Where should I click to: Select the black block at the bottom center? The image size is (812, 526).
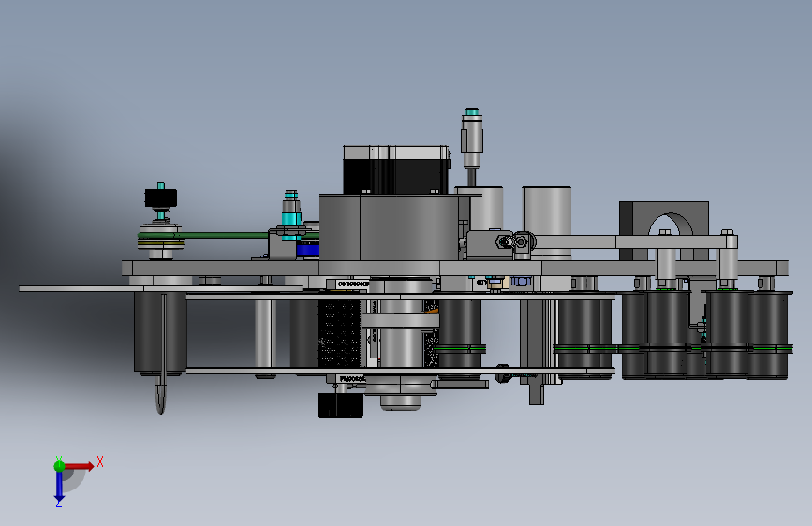click(x=340, y=405)
